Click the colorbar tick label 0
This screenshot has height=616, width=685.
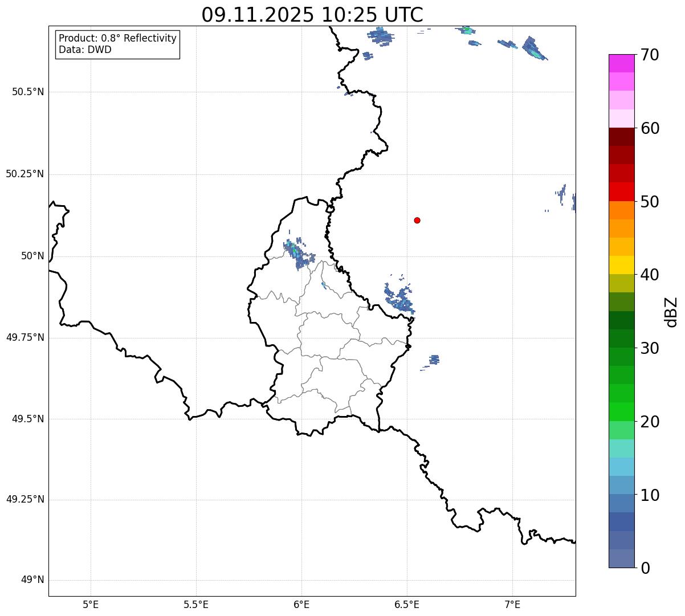[x=645, y=568]
